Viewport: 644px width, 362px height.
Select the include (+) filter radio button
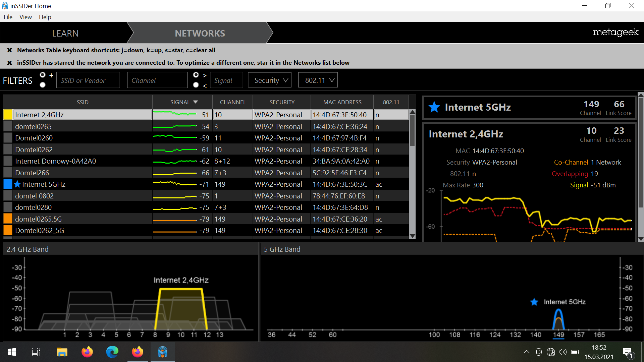43,75
